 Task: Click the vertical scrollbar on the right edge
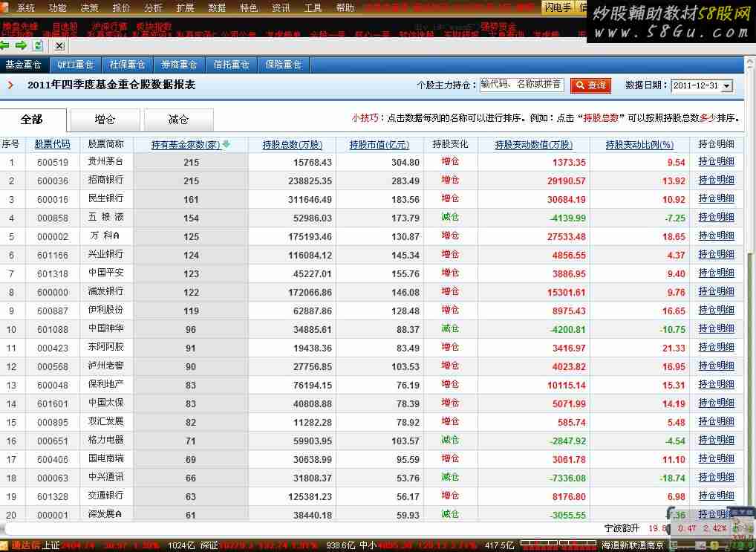point(750,290)
